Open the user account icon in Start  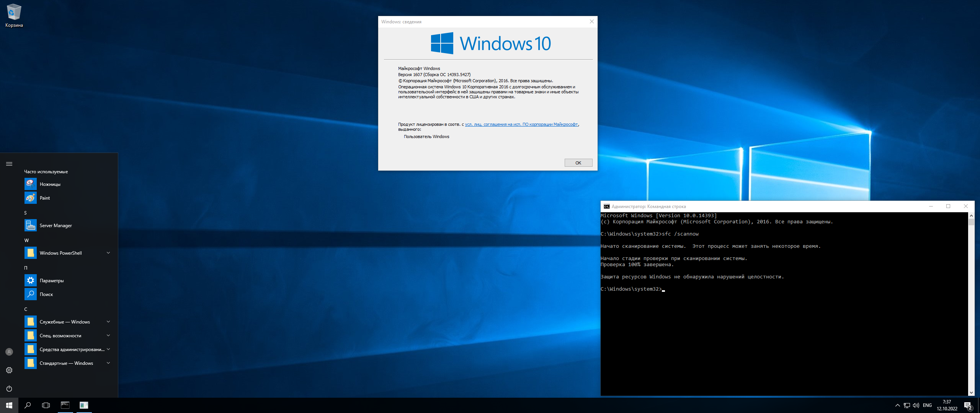tap(9, 352)
